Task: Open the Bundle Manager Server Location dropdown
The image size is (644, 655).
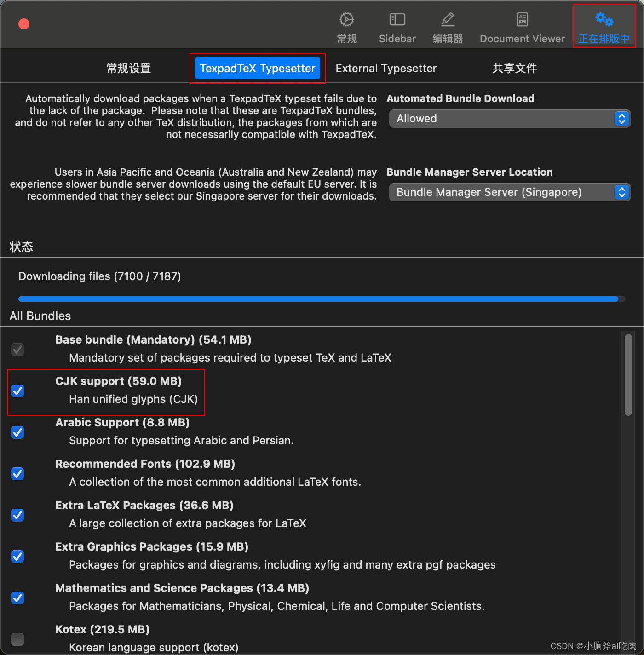Action: [510, 192]
